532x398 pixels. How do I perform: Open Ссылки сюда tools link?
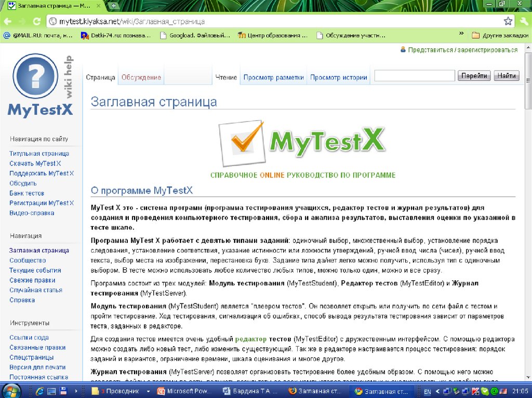29,338
